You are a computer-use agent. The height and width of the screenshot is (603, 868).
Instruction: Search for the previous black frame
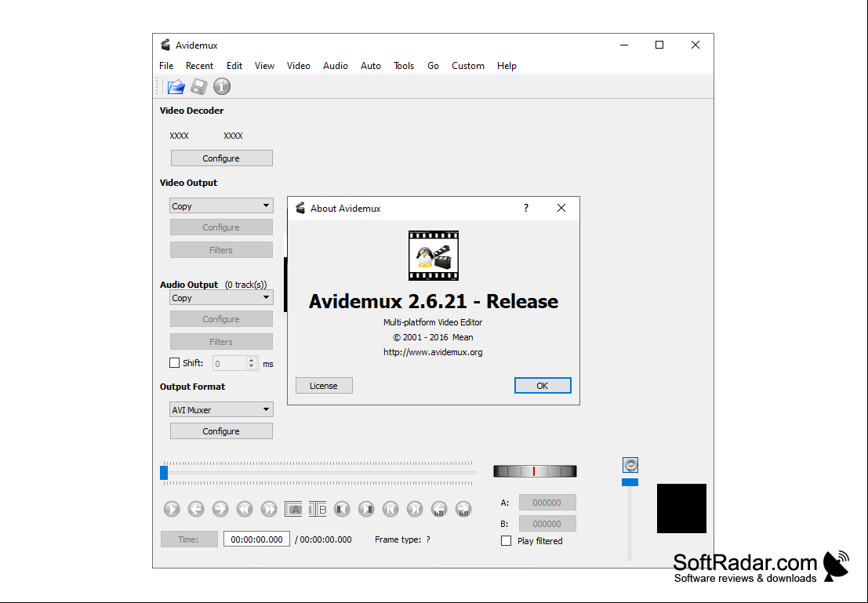point(342,509)
